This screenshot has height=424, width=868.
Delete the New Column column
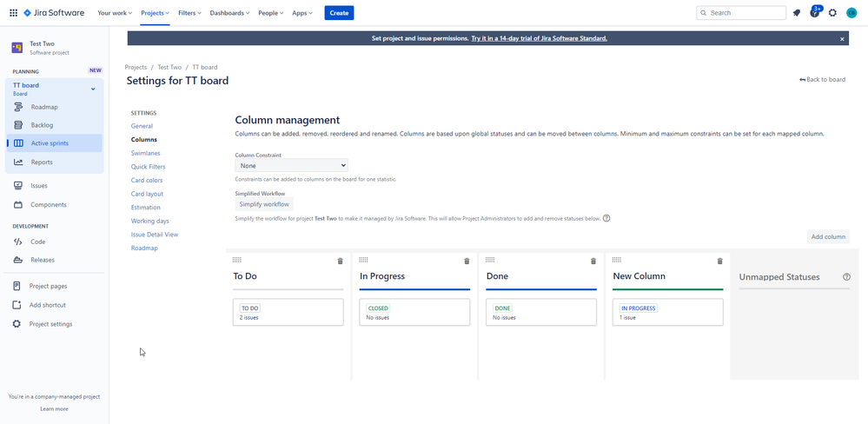(x=719, y=262)
